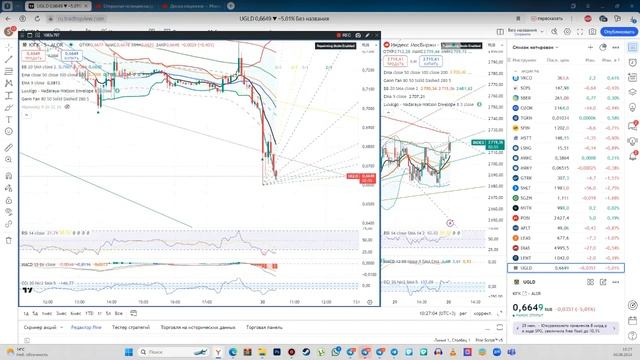
Task: Click the taskbar search box
Action: pyautogui.click(x=173, y=352)
